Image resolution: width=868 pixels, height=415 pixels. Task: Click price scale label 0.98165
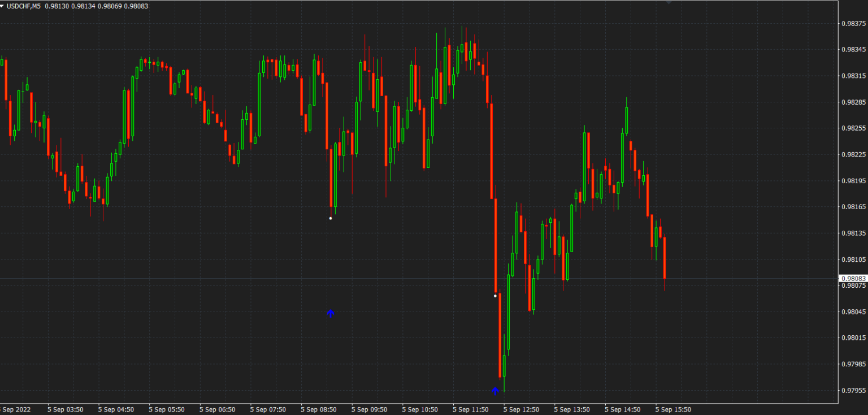853,207
